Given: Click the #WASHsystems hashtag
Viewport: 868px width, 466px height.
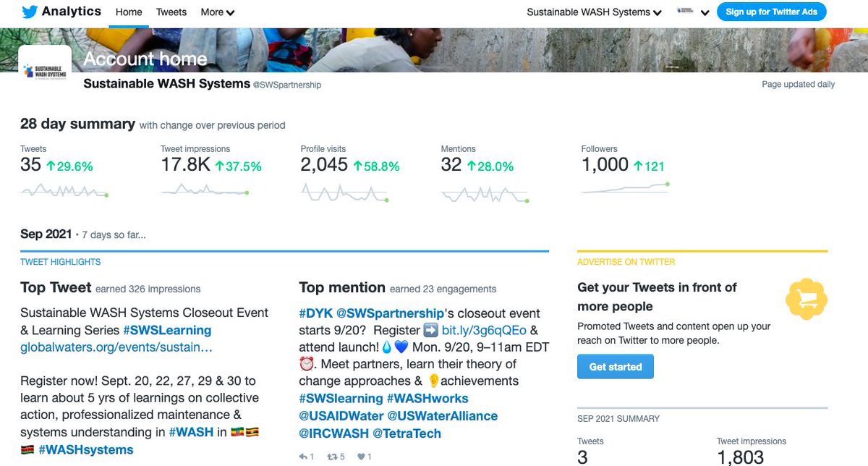Looking at the screenshot, I should [x=85, y=449].
